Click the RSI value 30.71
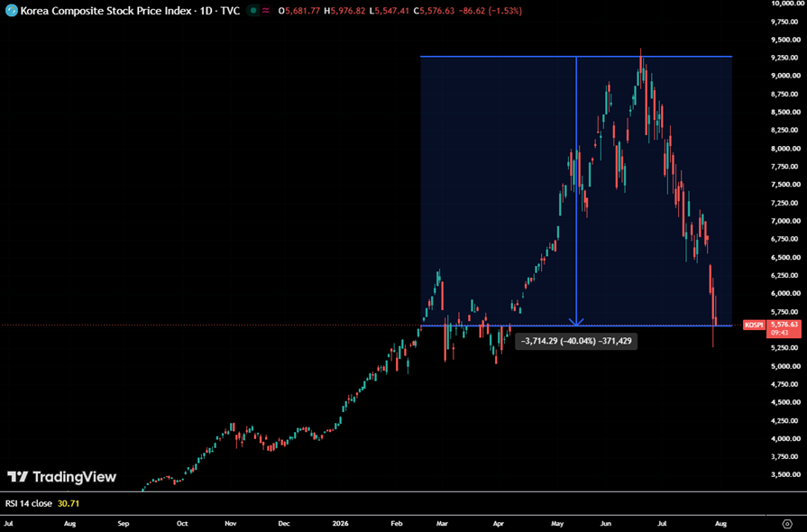Viewport: 807px width, 532px height. [69, 503]
